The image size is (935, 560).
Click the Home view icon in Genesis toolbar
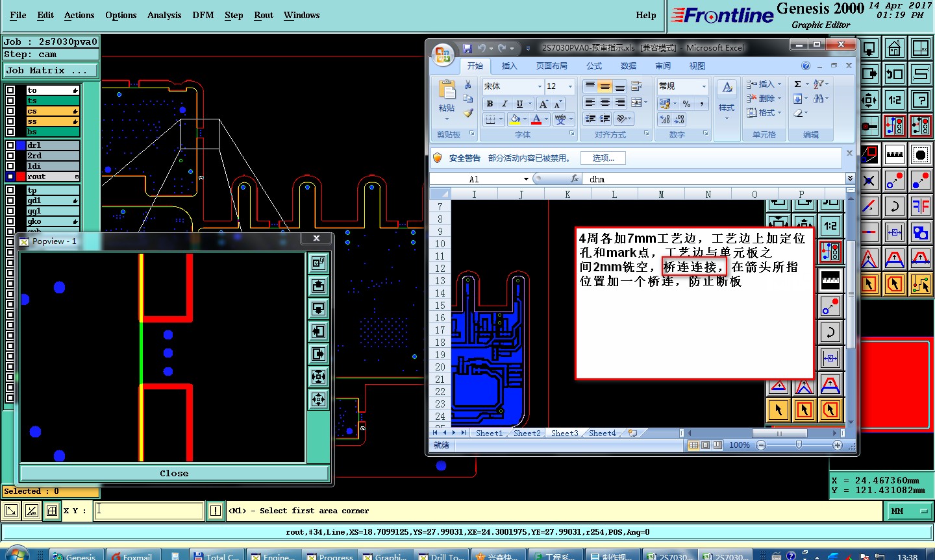pyautogui.click(x=894, y=48)
